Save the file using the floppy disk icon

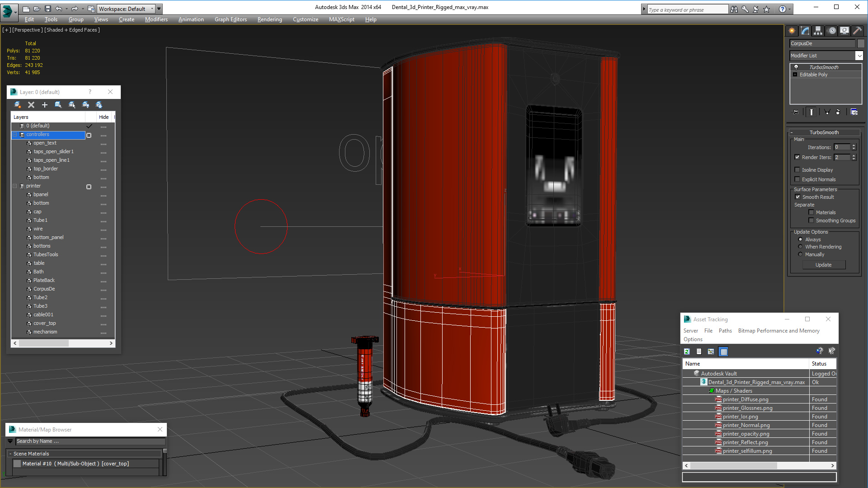tap(47, 9)
